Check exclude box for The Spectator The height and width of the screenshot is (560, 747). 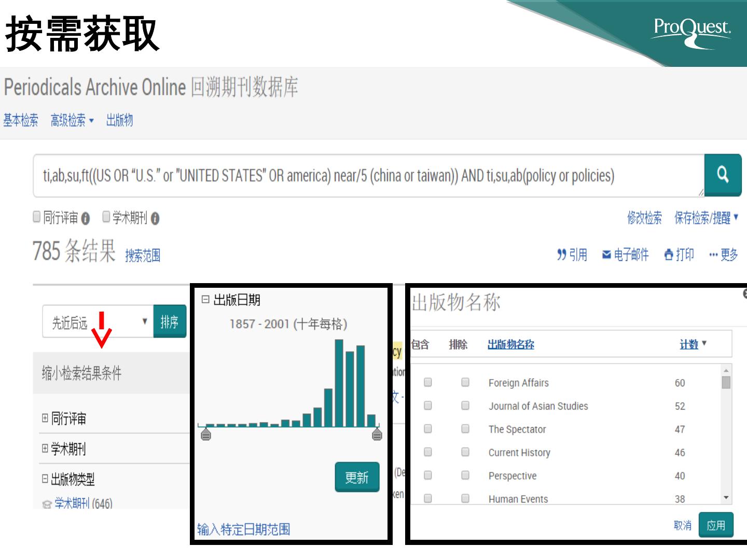tap(465, 429)
